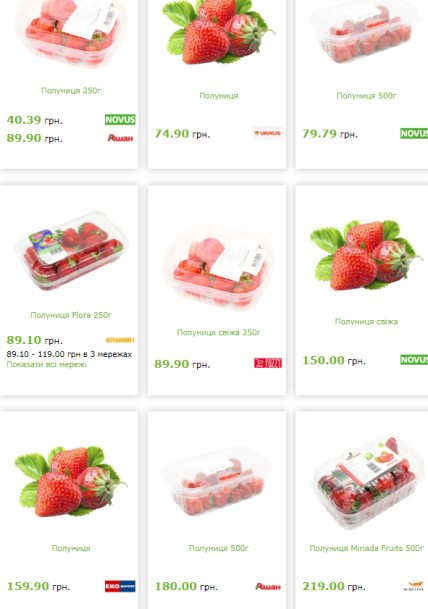Click the Fozzy store logo
Viewport: 428px width, 609px height.
tap(268, 363)
